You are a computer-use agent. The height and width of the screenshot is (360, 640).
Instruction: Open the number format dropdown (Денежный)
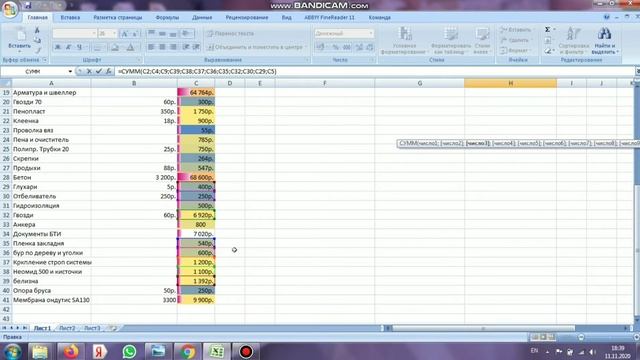pos(371,33)
